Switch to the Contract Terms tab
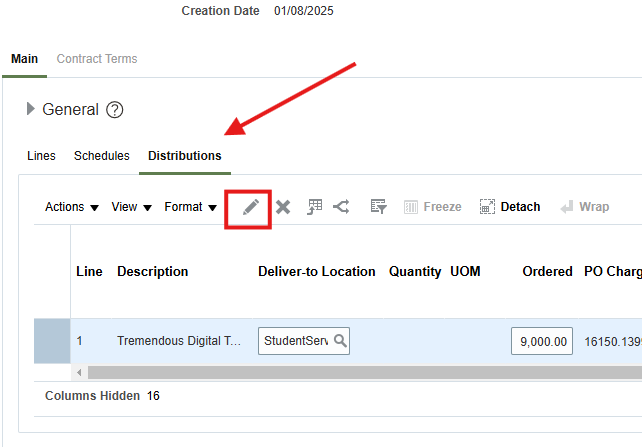This screenshot has width=642, height=447. click(97, 59)
